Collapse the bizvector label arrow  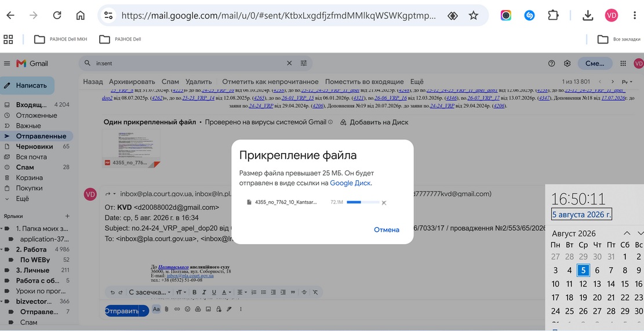pyautogui.click(x=2, y=301)
